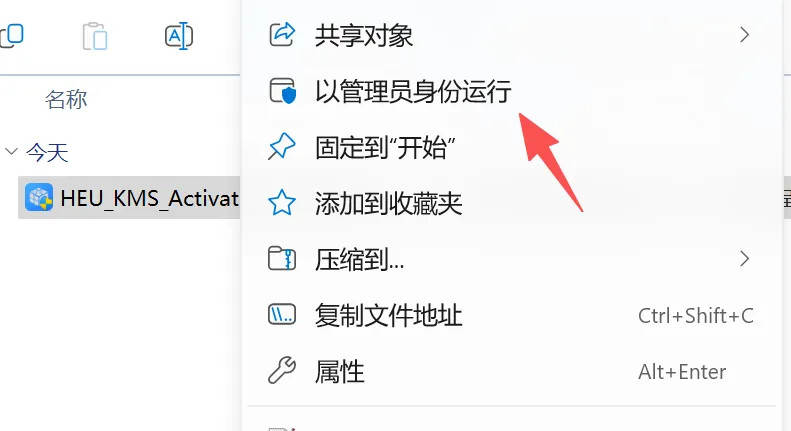Open the 共享对象 menu entry
Viewport: 791px width, 431px height.
pyautogui.click(x=510, y=35)
